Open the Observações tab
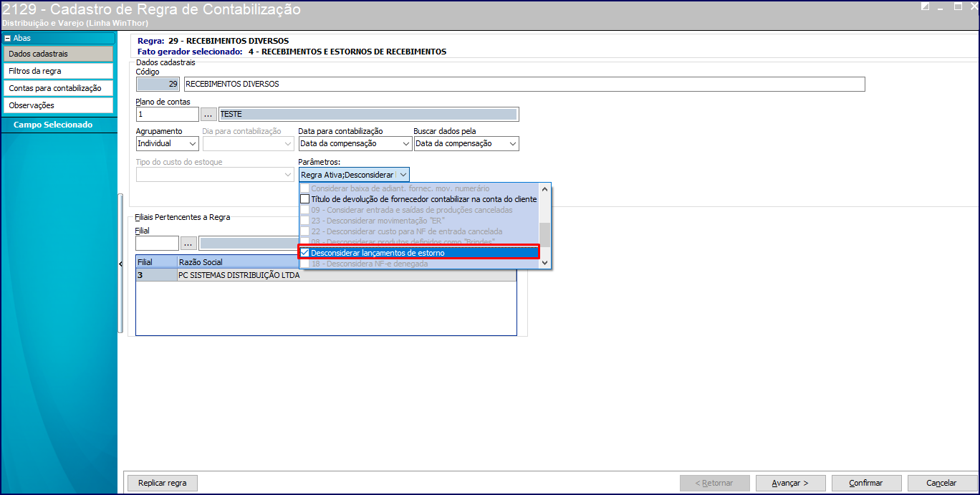 point(58,105)
